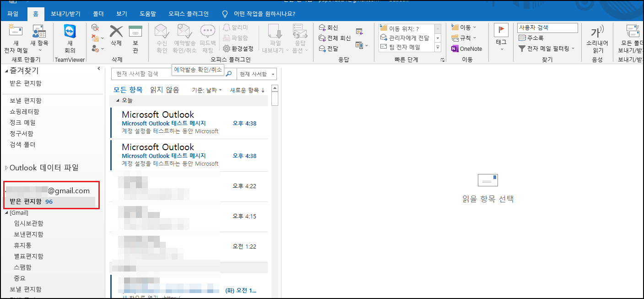Select quick step 관리자에게 전달
Image resolution: width=644 pixels, height=299 pixels.
pyautogui.click(x=406, y=38)
